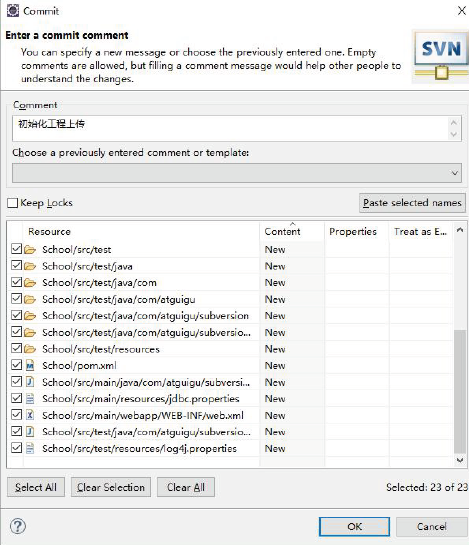Click comment box scroll up arrow
The image size is (469, 545).
(x=453, y=123)
